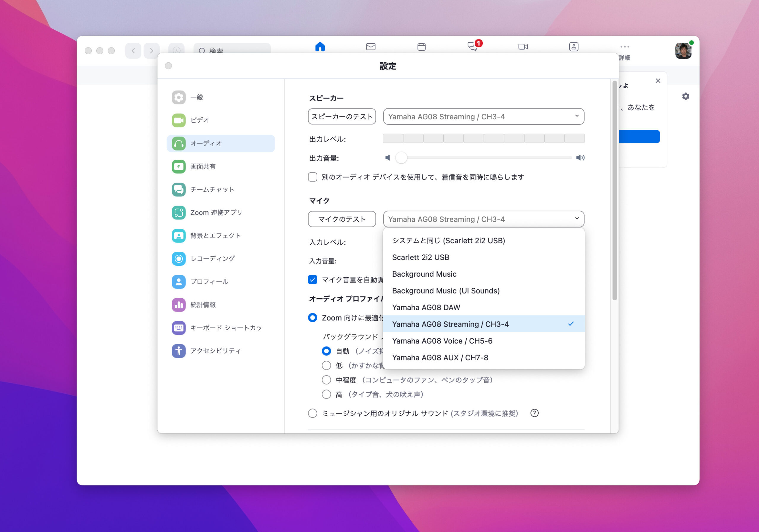Open the Calendar icon in Zoom toolbar
The width and height of the screenshot is (759, 532).
pyautogui.click(x=422, y=47)
